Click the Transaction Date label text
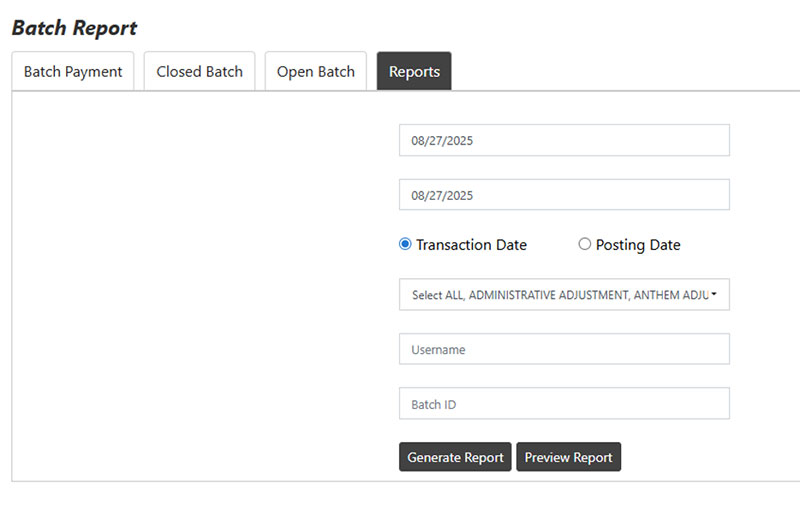Screen dimensions: 800x532 coord(471,245)
